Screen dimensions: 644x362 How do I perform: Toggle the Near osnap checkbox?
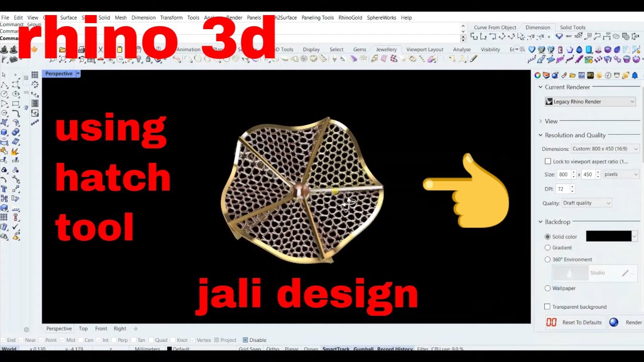21,340
